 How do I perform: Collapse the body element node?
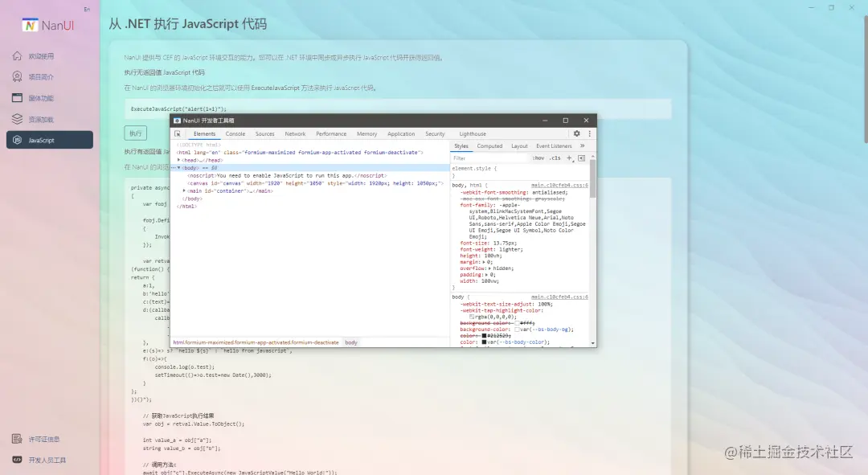click(178, 168)
